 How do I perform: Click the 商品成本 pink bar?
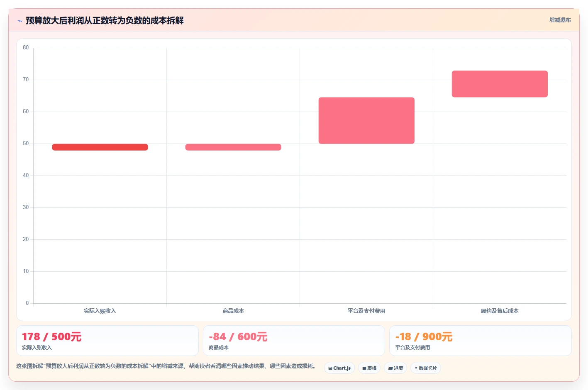point(233,147)
